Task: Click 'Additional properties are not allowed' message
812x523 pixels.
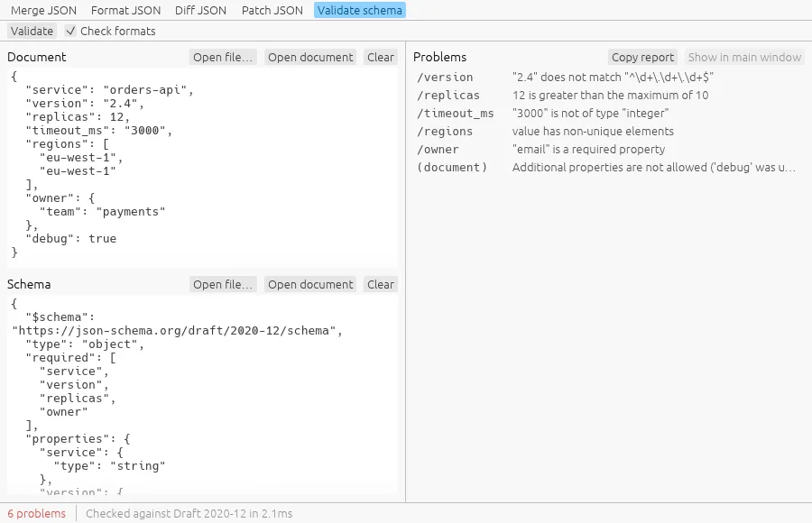Action: (x=654, y=167)
